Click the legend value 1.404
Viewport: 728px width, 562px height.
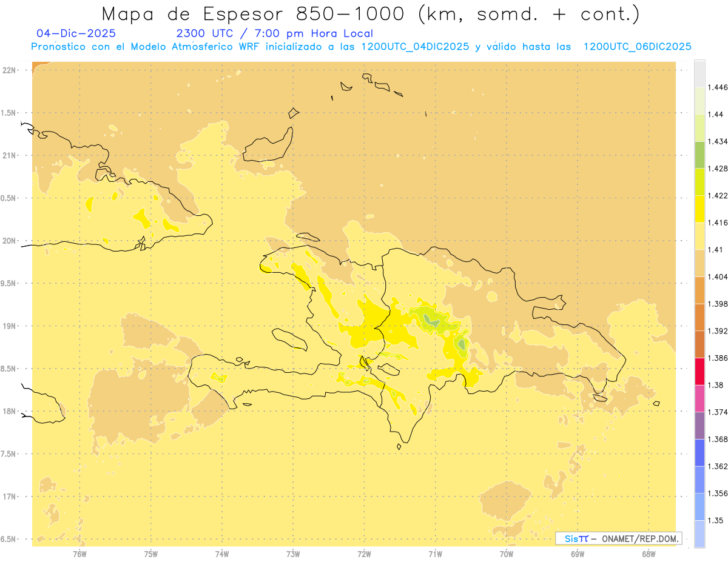click(x=718, y=276)
